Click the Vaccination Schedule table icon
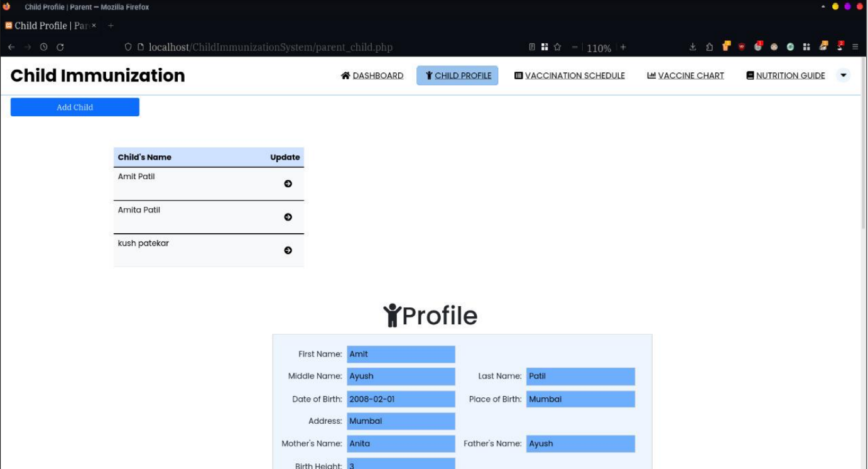This screenshot has height=469, width=868. pyautogui.click(x=518, y=75)
